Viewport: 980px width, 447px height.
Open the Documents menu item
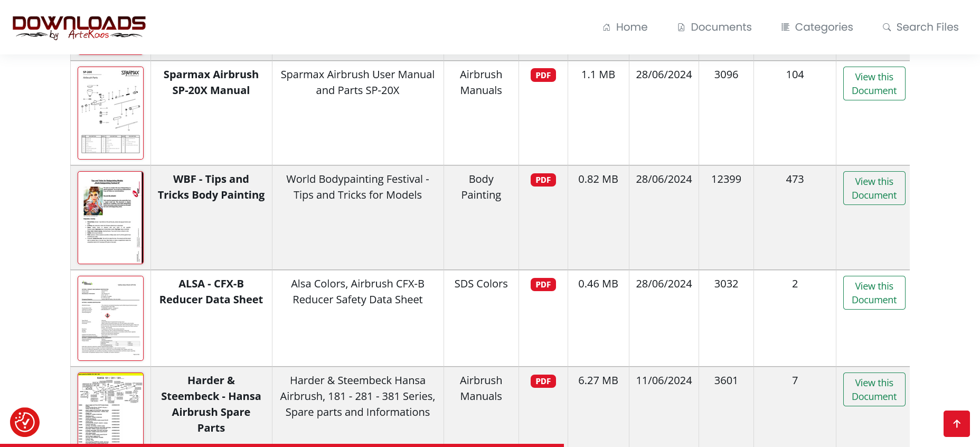point(714,27)
